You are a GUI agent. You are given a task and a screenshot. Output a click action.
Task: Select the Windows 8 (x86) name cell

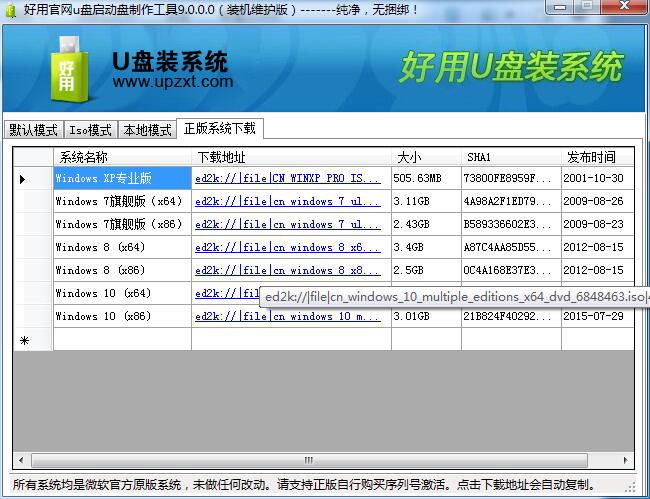(122, 270)
